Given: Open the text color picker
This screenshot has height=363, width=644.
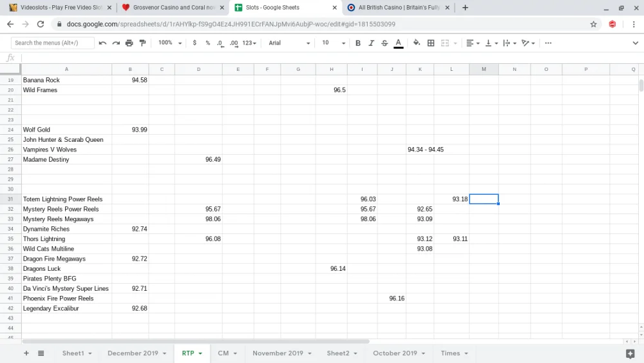Looking at the screenshot, I should click(398, 43).
